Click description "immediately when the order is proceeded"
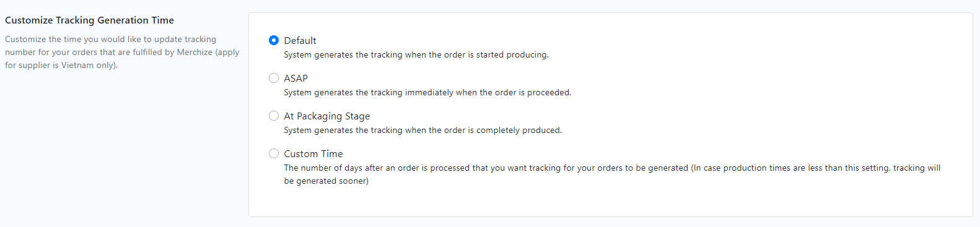Image resolution: width=980 pixels, height=227 pixels. [x=488, y=92]
